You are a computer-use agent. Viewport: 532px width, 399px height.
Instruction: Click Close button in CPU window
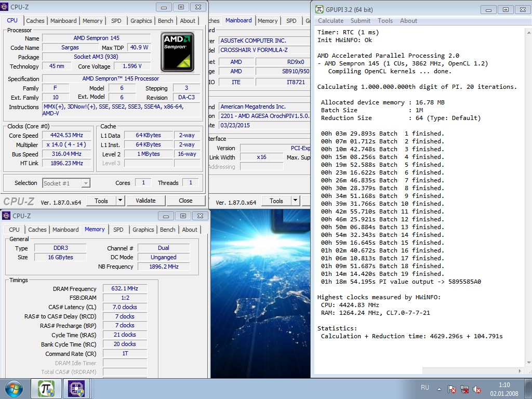[185, 201]
